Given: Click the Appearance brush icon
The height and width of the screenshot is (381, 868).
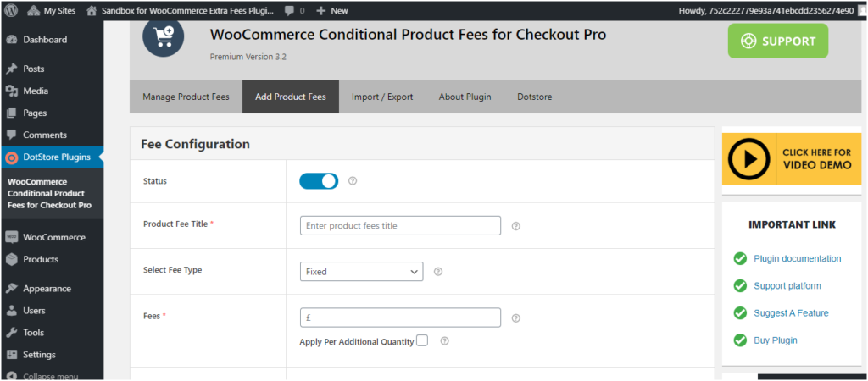Looking at the screenshot, I should [x=12, y=289].
